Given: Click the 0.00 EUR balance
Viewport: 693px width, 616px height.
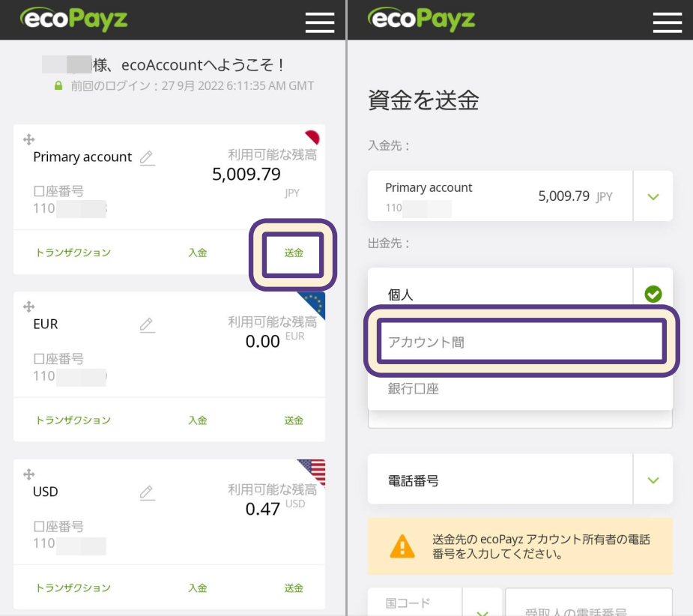Looking at the screenshot, I should click(x=262, y=342).
